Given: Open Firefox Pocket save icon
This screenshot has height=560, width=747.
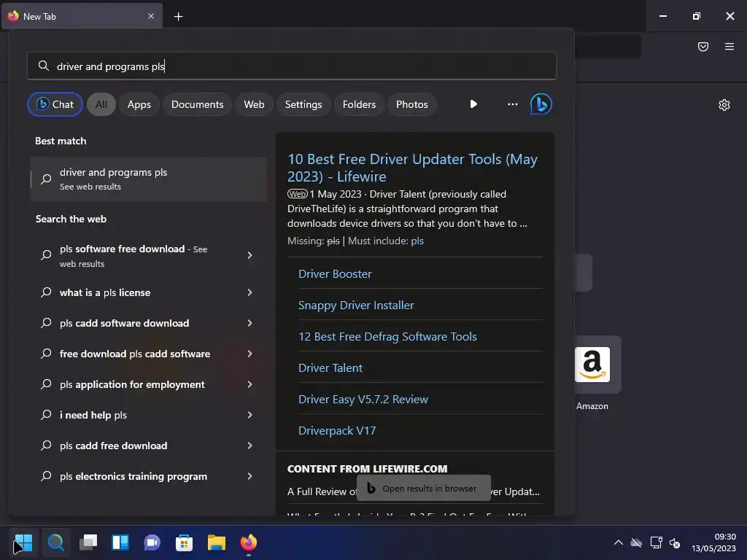Looking at the screenshot, I should (x=703, y=47).
